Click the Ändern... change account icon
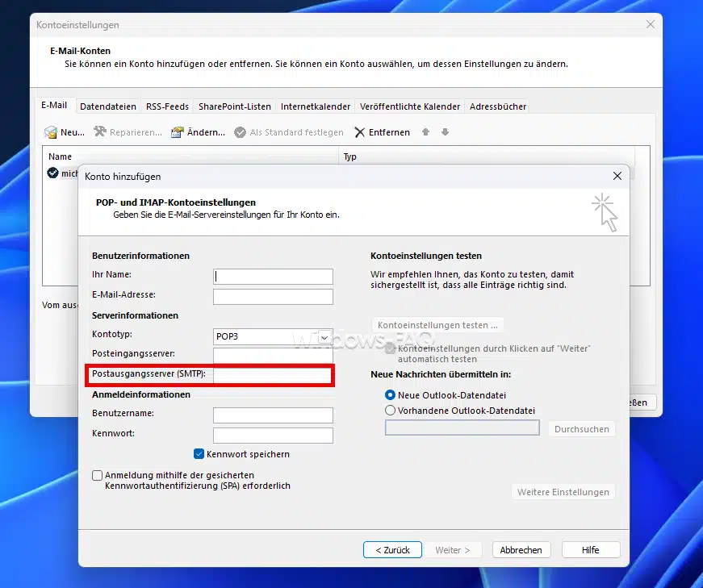This screenshot has height=588, width=703. point(178,132)
